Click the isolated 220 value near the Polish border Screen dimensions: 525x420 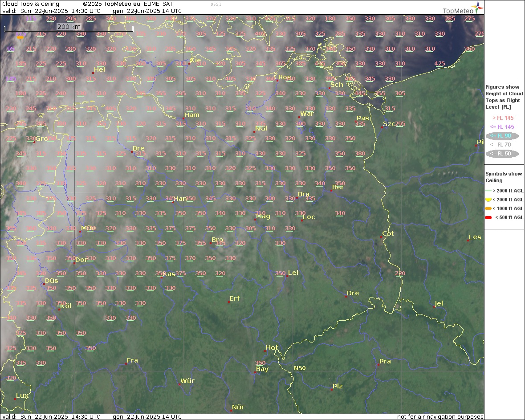400,273
